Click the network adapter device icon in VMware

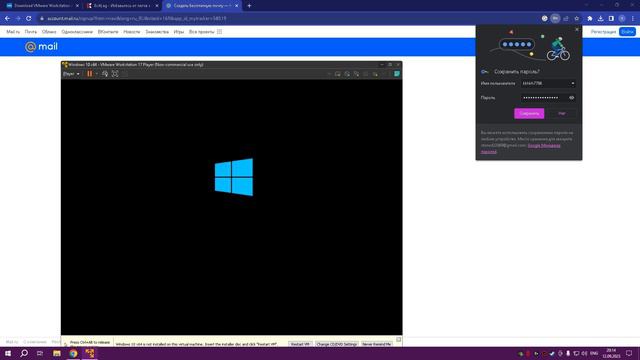pyautogui.click(x=356, y=74)
